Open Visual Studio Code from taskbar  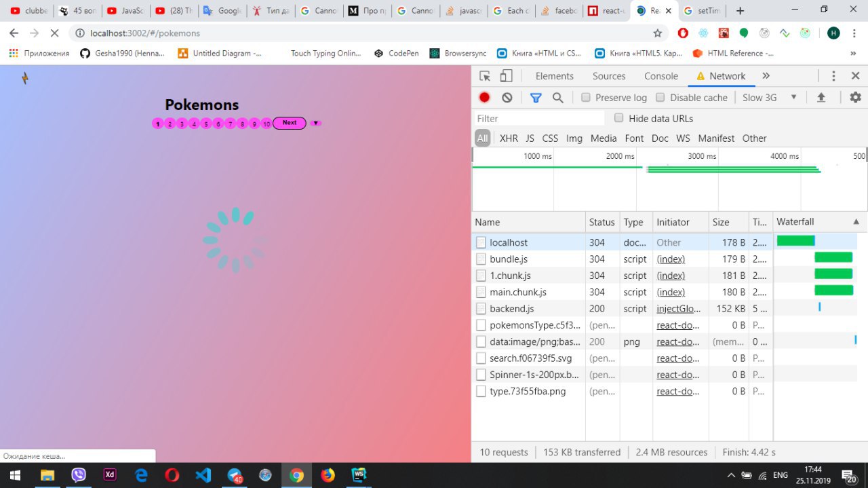tap(203, 475)
